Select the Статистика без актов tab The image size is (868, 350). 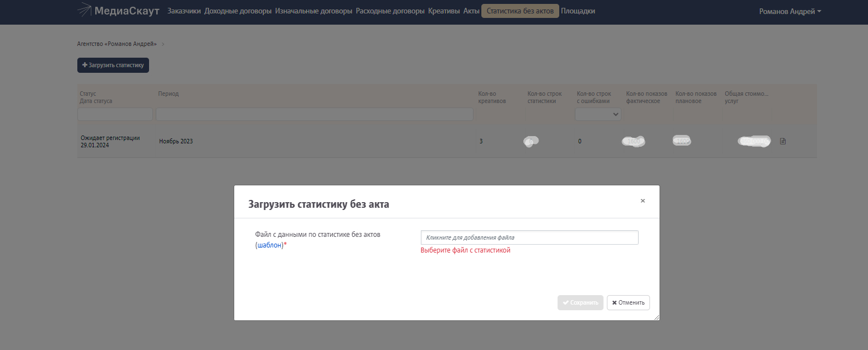(520, 11)
